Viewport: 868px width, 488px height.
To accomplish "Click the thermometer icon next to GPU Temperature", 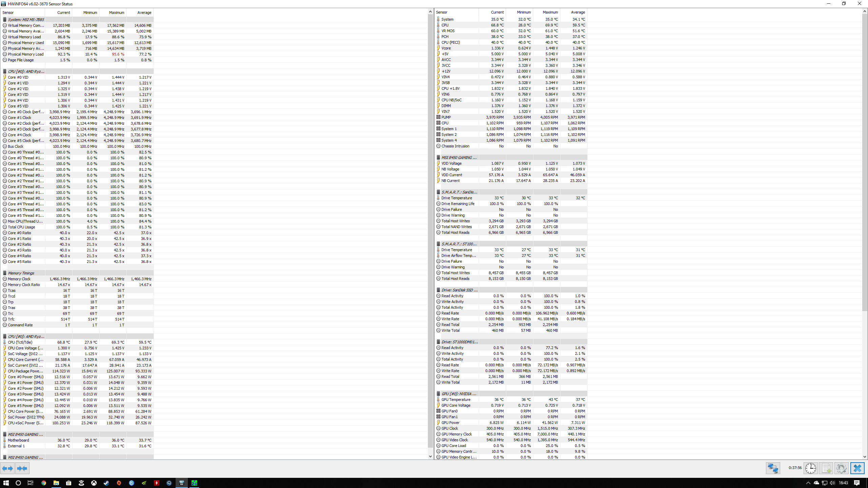I will coord(438,400).
